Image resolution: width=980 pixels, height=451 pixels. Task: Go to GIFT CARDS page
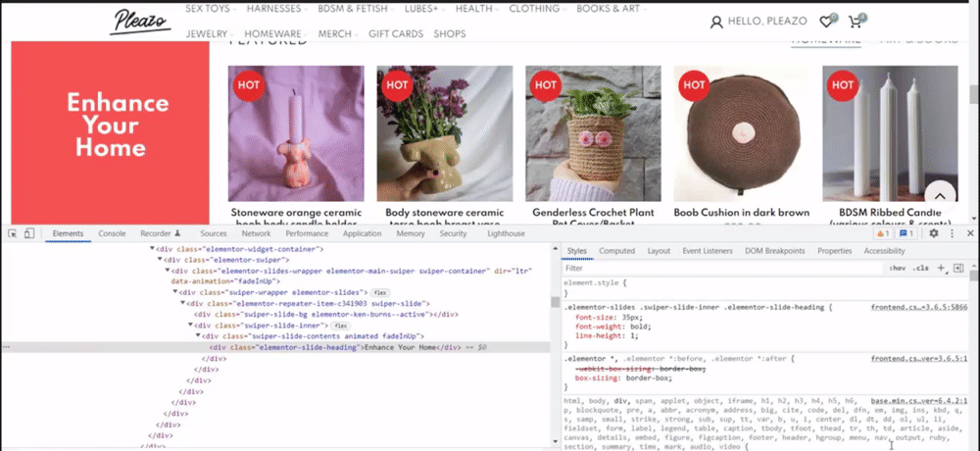[396, 33]
